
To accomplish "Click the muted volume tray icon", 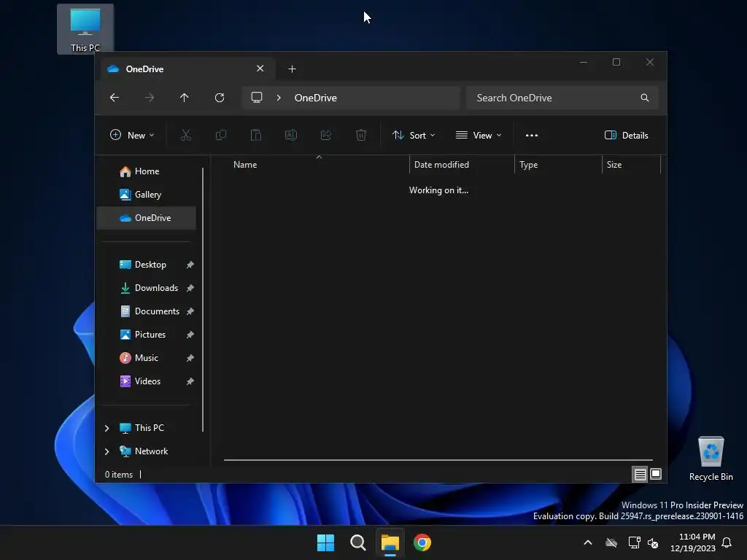I will [653, 542].
